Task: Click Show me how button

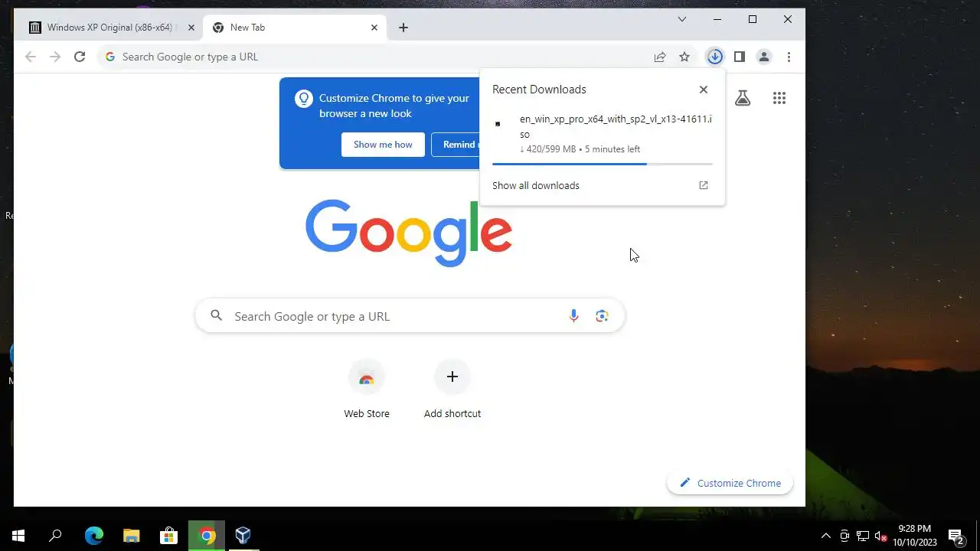Action: [383, 145]
